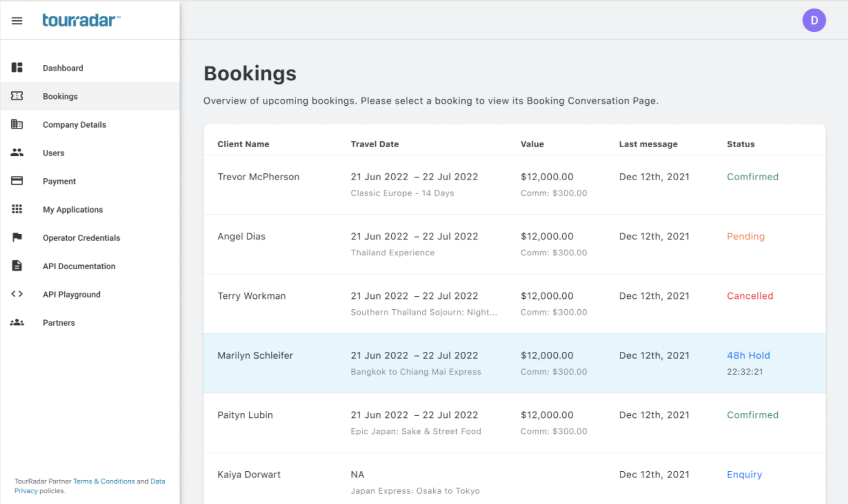
Task: Click the Partners group icon
Action: point(17,322)
